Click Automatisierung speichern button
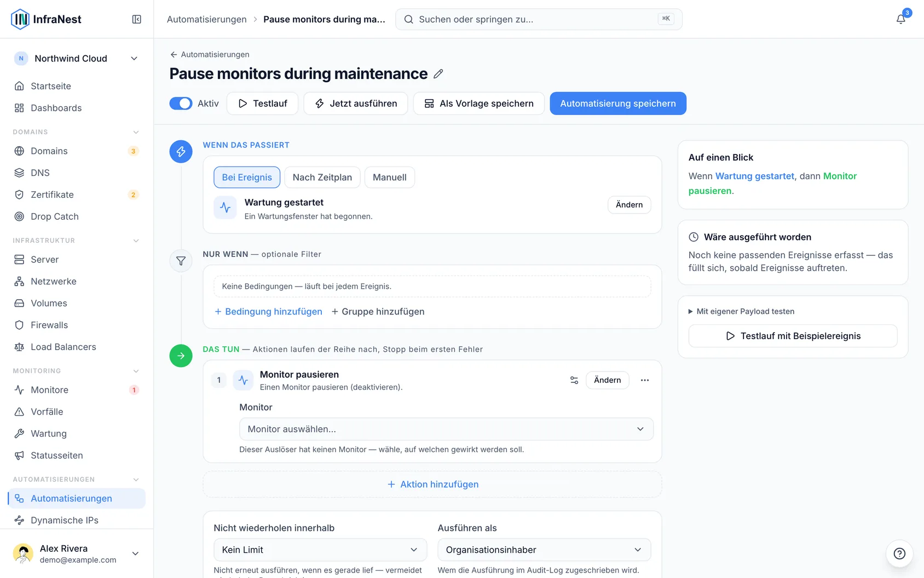 (x=618, y=104)
